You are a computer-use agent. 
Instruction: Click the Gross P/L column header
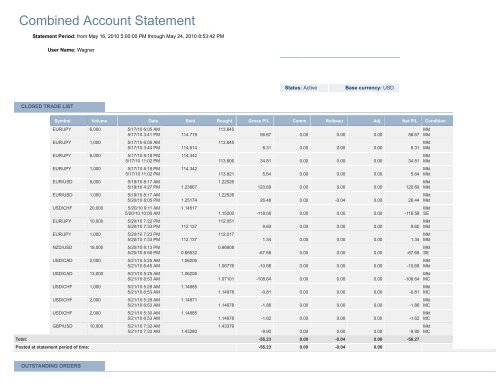point(259,121)
